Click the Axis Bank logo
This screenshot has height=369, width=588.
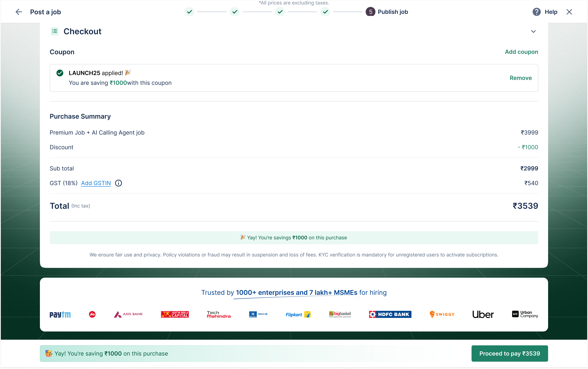coord(128,314)
